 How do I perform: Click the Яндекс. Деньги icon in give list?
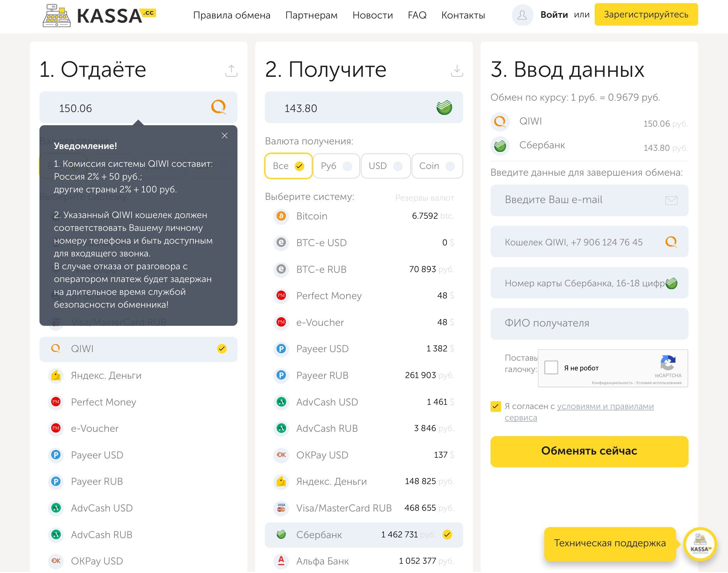[x=56, y=375]
